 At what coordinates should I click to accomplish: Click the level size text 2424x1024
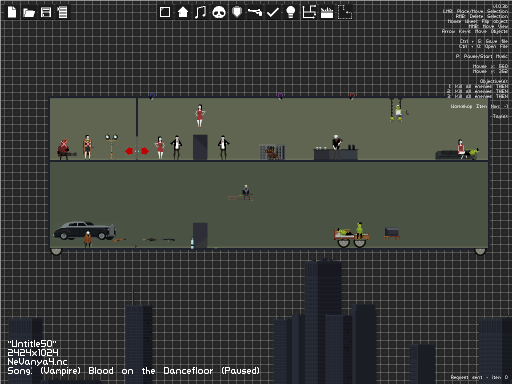point(33,352)
